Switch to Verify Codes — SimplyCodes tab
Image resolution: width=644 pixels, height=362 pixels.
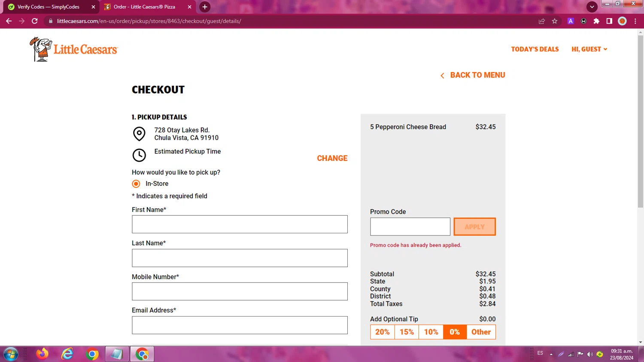[x=49, y=7]
